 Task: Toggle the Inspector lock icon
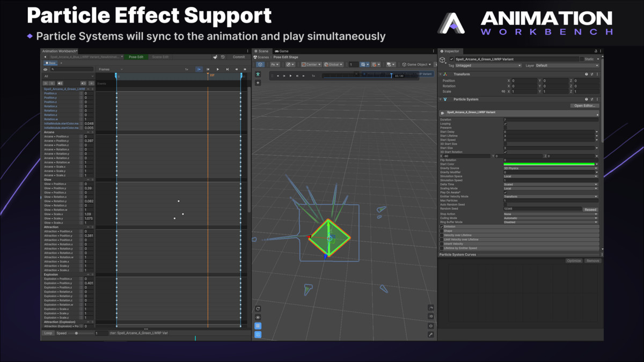point(596,51)
